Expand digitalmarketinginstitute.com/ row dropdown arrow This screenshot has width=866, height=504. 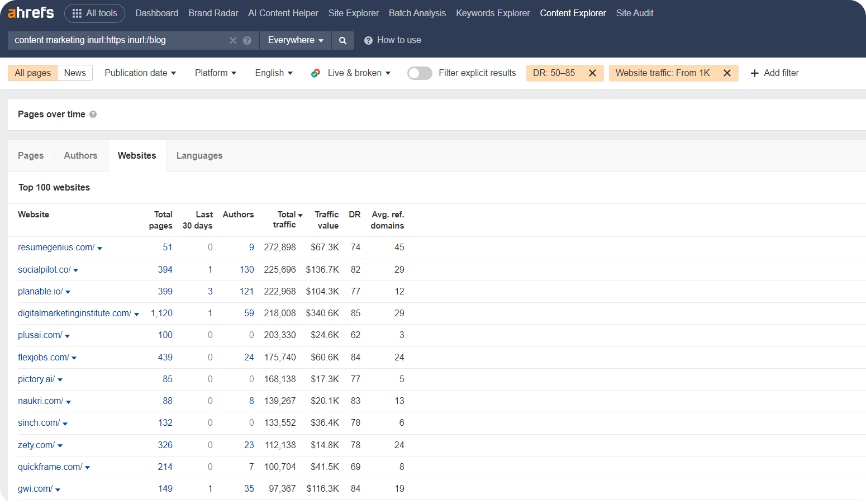(x=137, y=314)
